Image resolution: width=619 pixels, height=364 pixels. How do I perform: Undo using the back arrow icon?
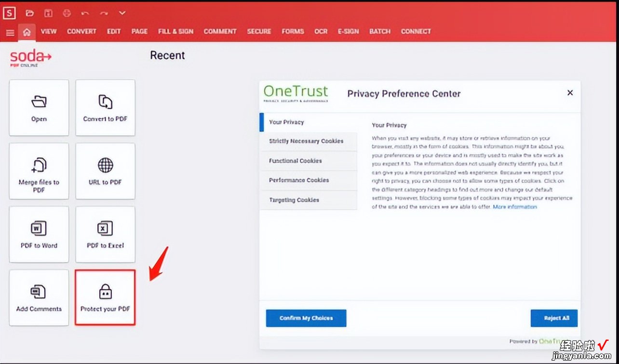coord(85,13)
